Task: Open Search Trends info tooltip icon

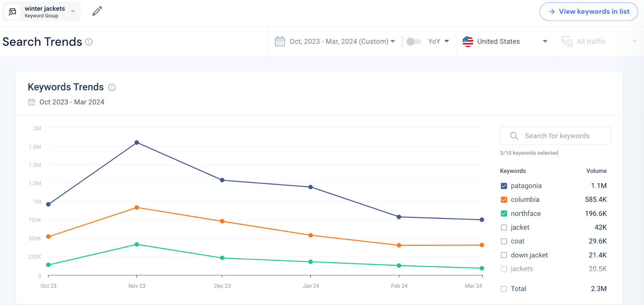Action: (89, 42)
